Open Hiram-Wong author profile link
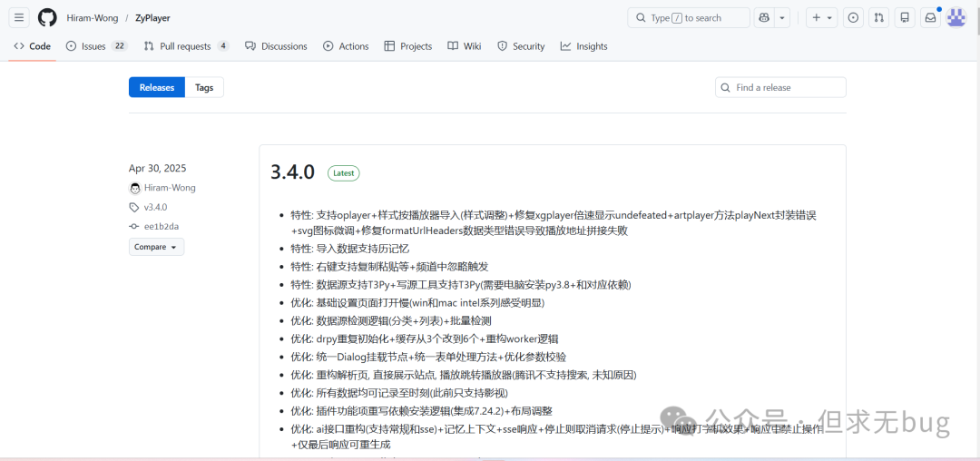Image resolution: width=980 pixels, height=461 pixels. tap(170, 188)
